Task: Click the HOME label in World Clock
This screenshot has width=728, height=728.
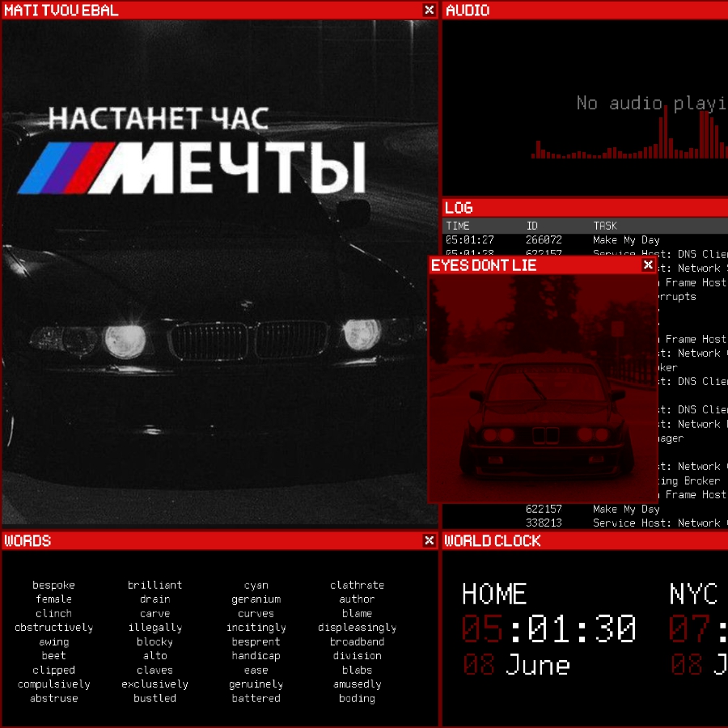Action: [x=494, y=594]
